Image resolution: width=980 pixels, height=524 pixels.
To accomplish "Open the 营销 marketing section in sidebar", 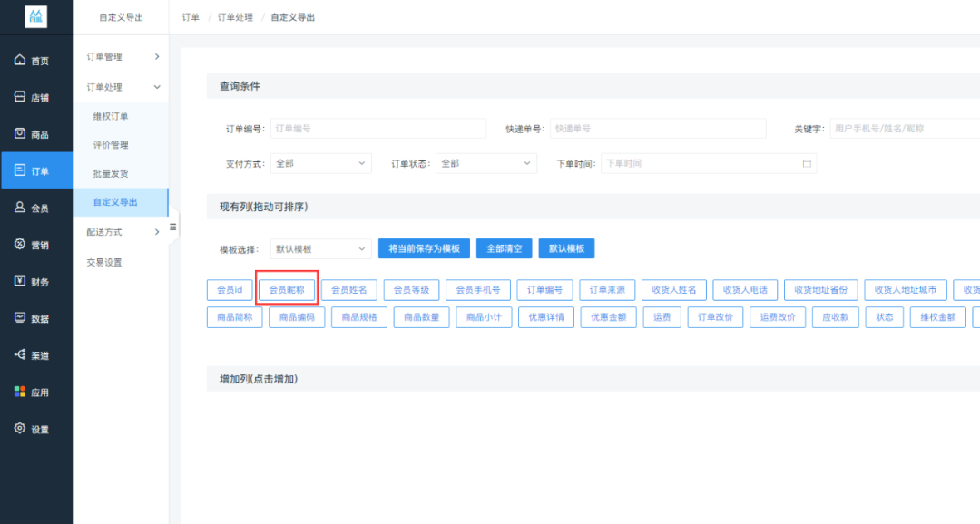I will pyautogui.click(x=36, y=245).
